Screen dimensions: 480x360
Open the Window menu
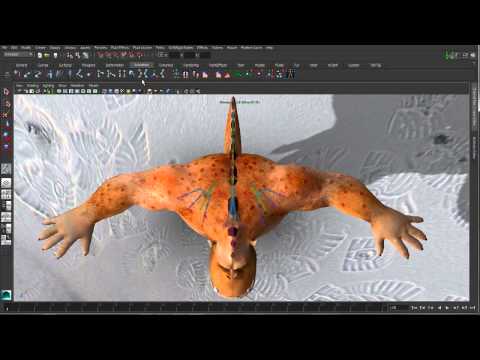70,48
